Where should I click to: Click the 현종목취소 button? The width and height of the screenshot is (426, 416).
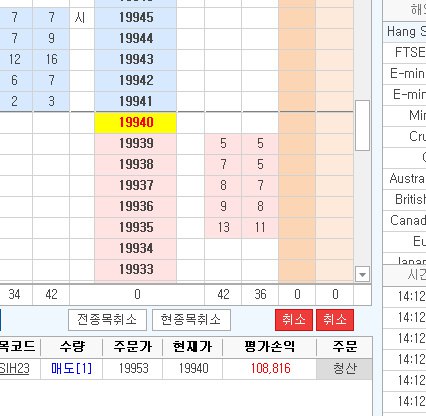191,320
